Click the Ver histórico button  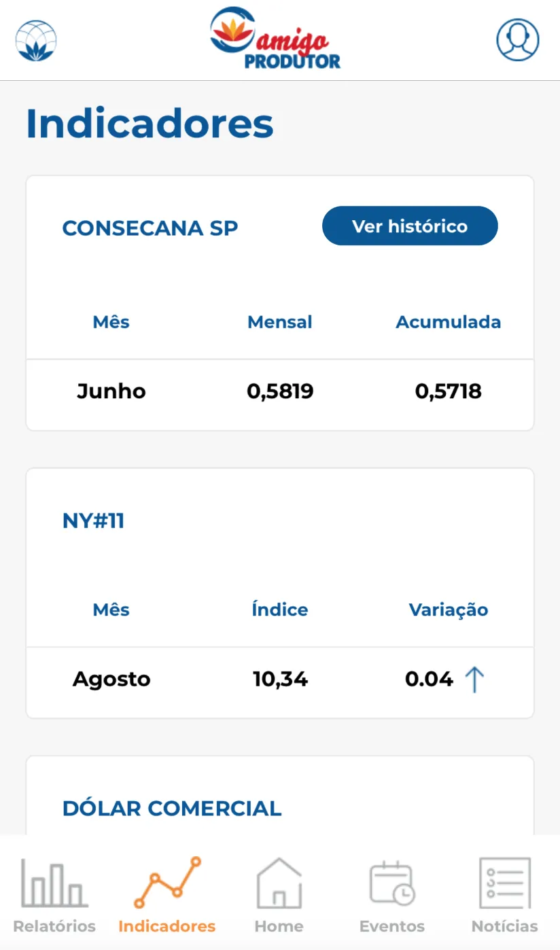click(x=410, y=226)
